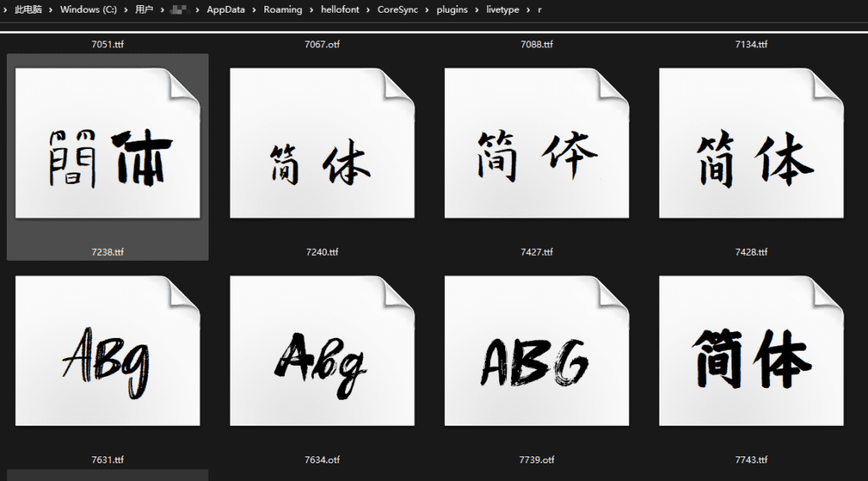Screen dimensions: 868x481
Task: Jump to the livetype folder in the breadcrumb
Action: (x=502, y=10)
